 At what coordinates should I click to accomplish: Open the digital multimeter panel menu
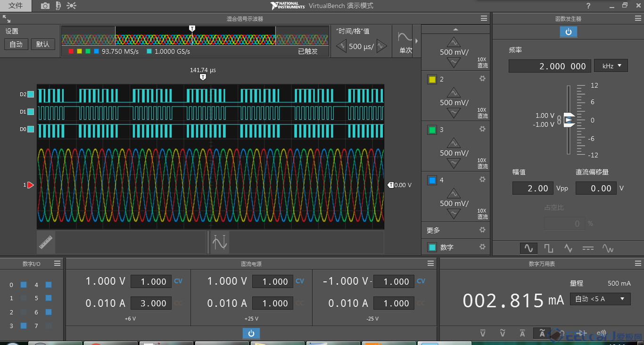pos(637,263)
